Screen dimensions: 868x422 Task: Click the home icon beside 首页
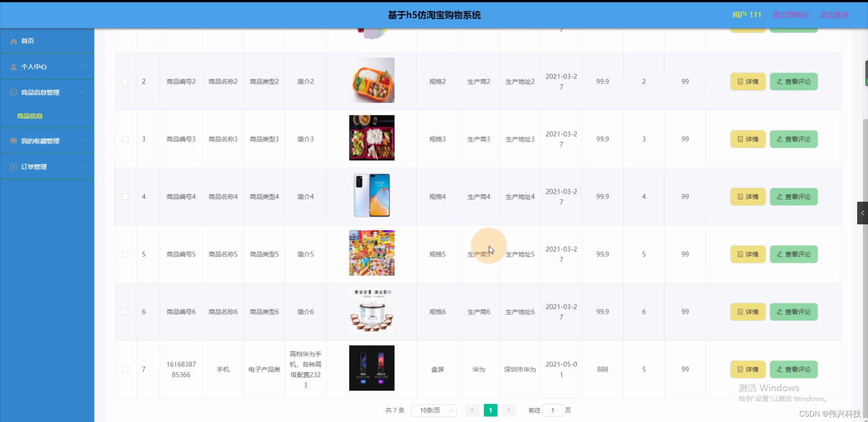[x=13, y=41]
